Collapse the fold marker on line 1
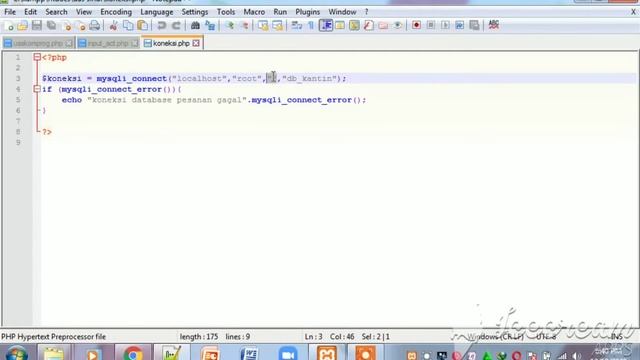The width and height of the screenshot is (640, 360). point(37,57)
